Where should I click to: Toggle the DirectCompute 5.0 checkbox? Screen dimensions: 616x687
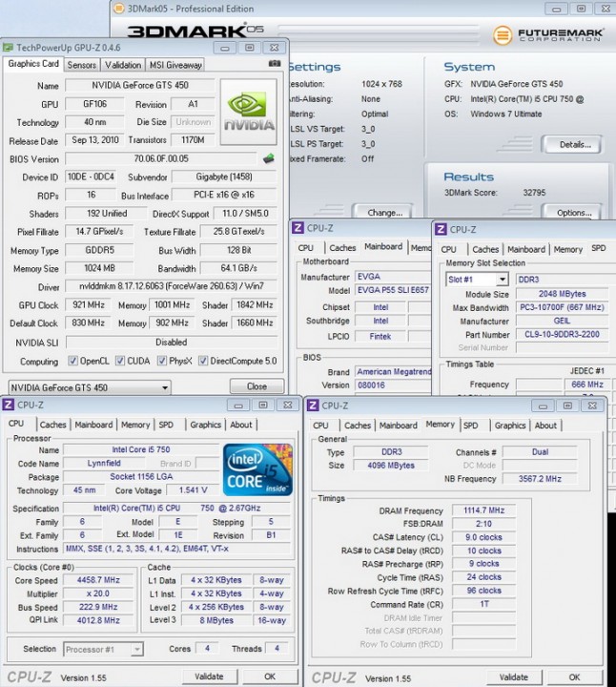click(203, 361)
